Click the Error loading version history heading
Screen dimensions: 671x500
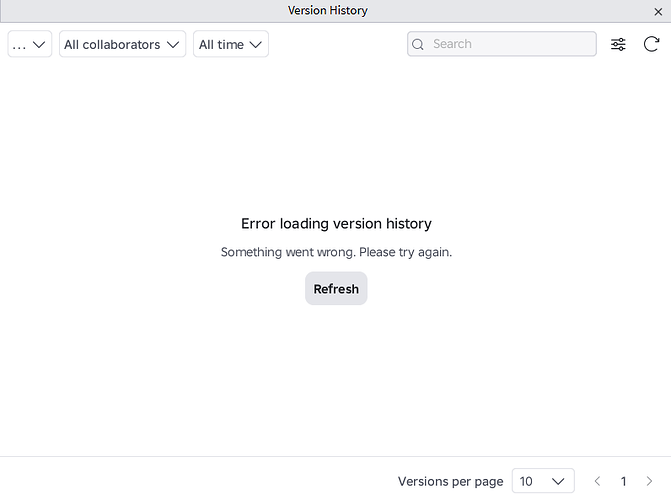(336, 223)
